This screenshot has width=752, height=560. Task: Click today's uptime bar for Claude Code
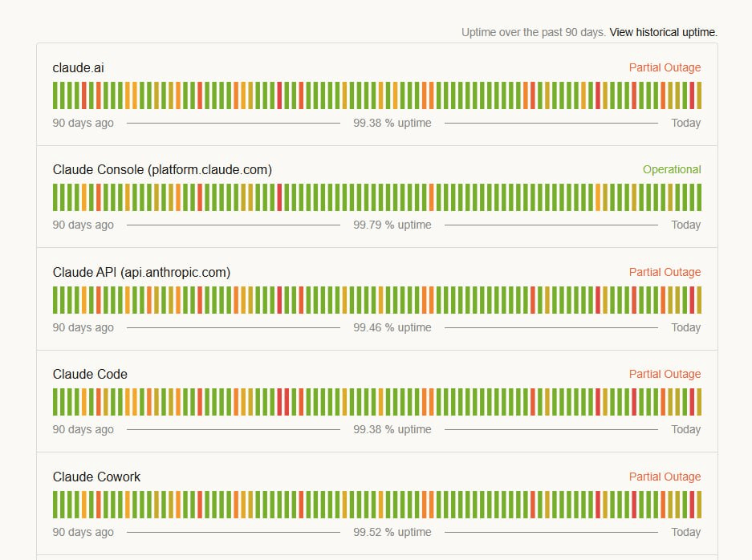point(699,402)
